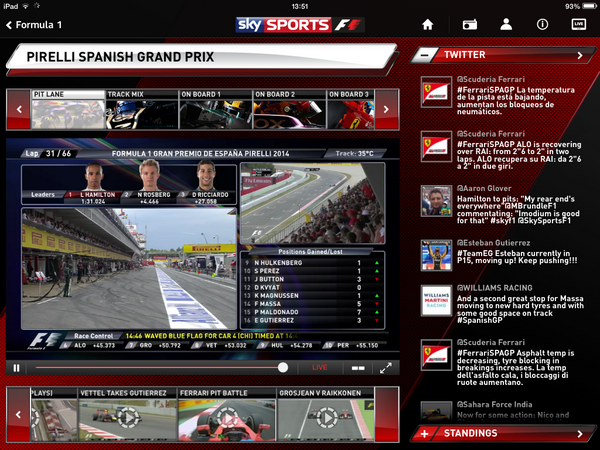This screenshot has width=600, height=450.
Task: Open Twitter panel chevron arrow
Action: (x=580, y=55)
